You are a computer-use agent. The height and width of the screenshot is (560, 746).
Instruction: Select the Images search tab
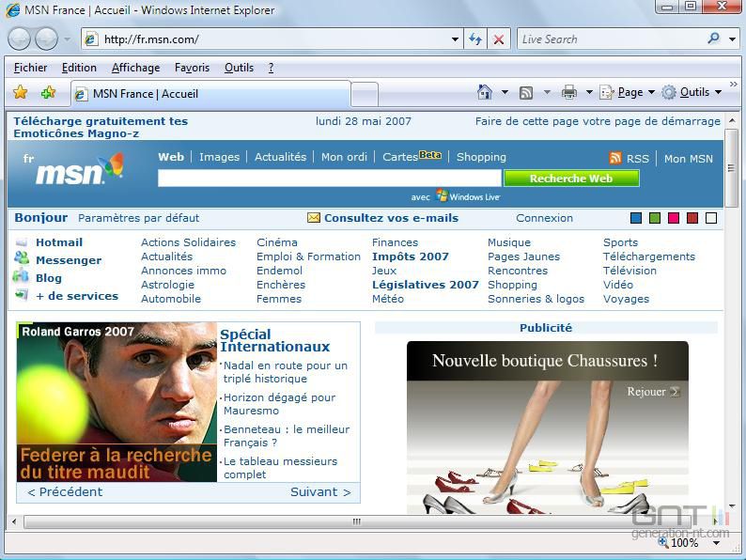(x=219, y=157)
